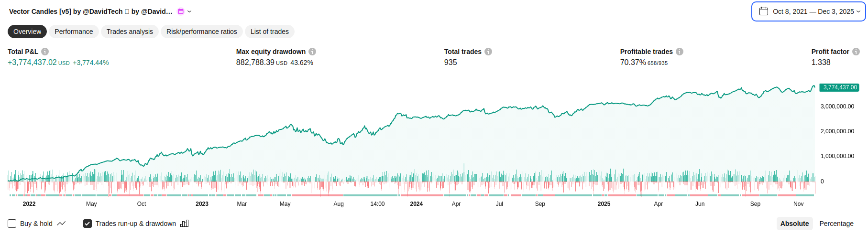The width and height of the screenshot is (868, 235).
Task: Click the calendar icon in date range box
Action: click(764, 11)
